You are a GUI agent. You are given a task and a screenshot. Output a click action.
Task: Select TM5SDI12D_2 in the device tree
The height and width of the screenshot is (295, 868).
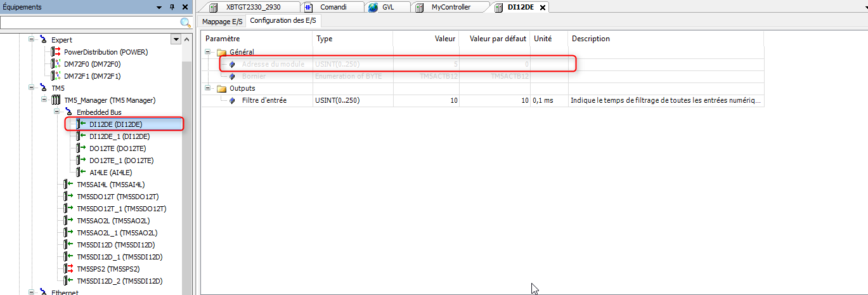120,280
